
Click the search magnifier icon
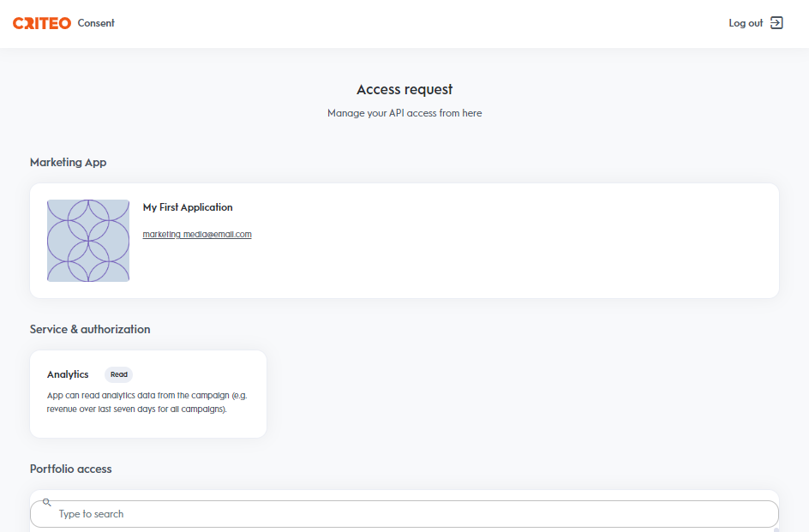(x=46, y=502)
